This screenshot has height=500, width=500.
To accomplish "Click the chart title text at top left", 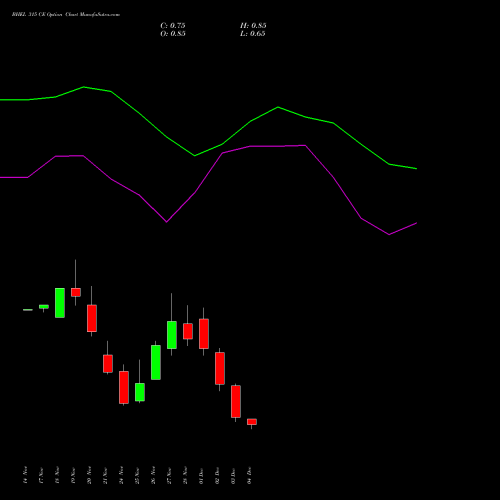I will point(66,15).
